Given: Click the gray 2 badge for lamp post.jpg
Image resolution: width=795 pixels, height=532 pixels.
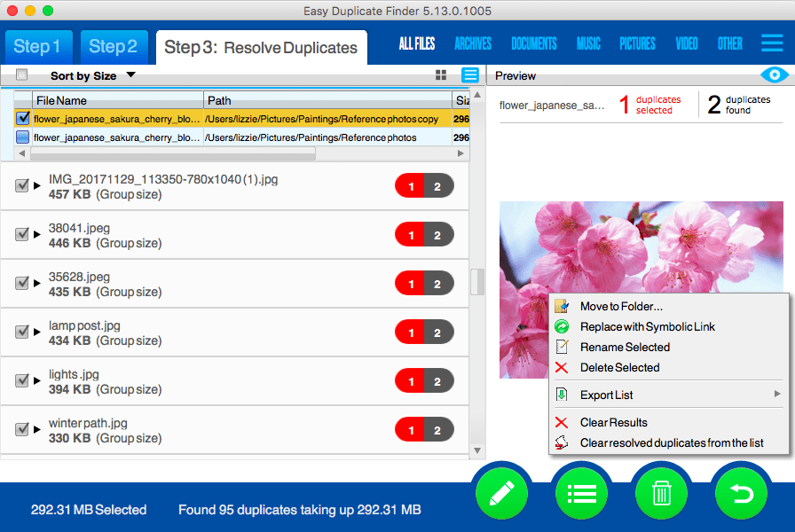Looking at the screenshot, I should pyautogui.click(x=438, y=332).
